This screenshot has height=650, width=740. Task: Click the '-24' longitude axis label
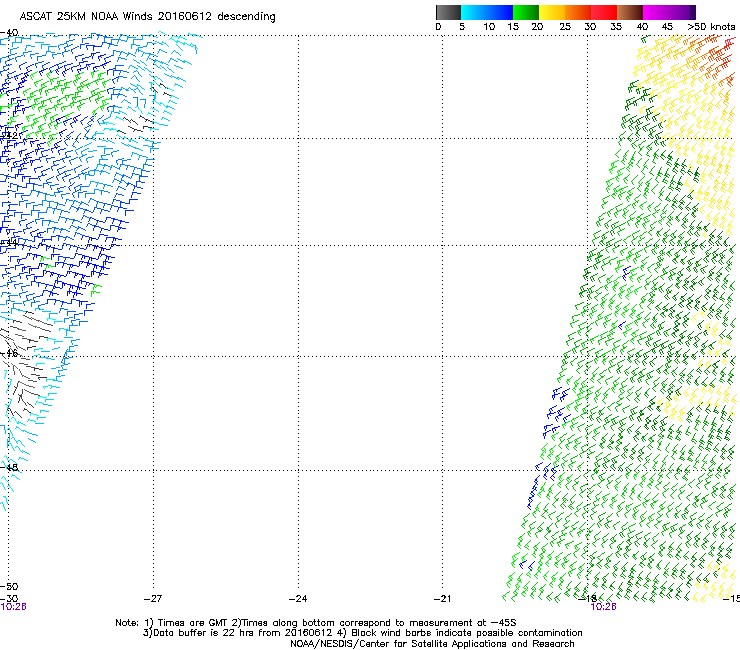pyautogui.click(x=298, y=599)
